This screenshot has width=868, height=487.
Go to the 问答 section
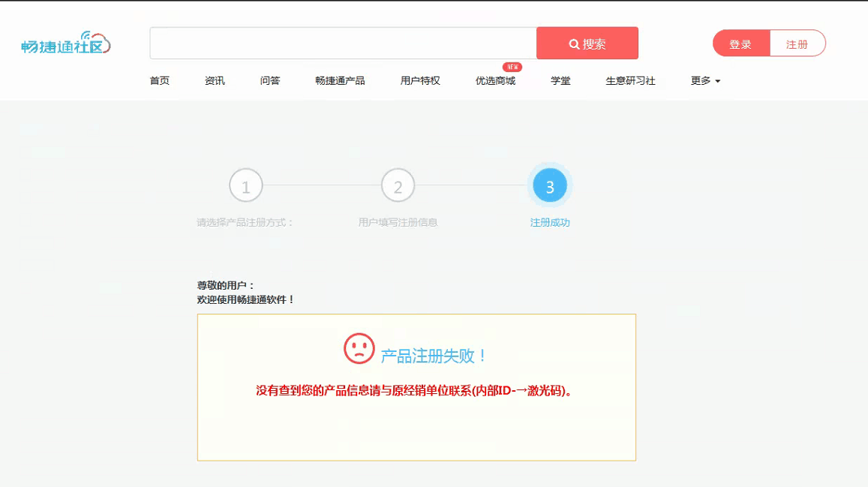(270, 81)
